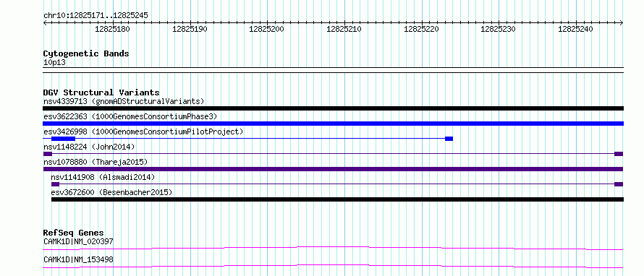
Task: Click the nsv1141908 Alsmadi2014 label
Action: tap(103, 177)
